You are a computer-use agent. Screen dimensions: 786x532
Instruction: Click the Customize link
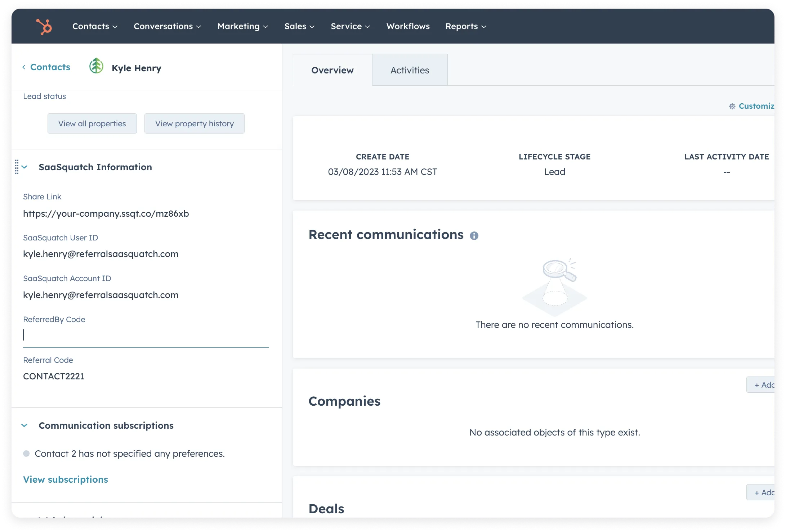click(x=756, y=106)
